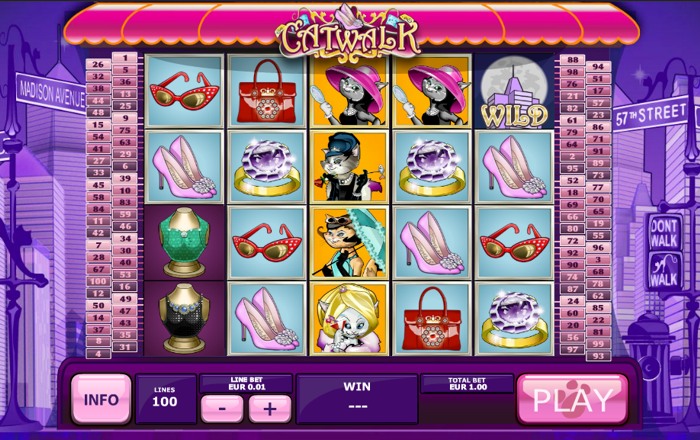
Task: Click the Lines 100 display
Action: (165, 399)
